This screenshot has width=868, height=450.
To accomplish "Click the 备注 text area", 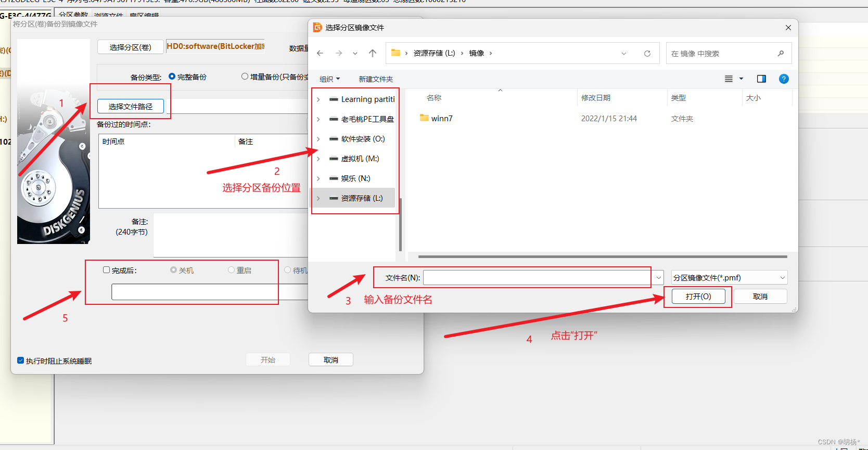I will click(232, 235).
